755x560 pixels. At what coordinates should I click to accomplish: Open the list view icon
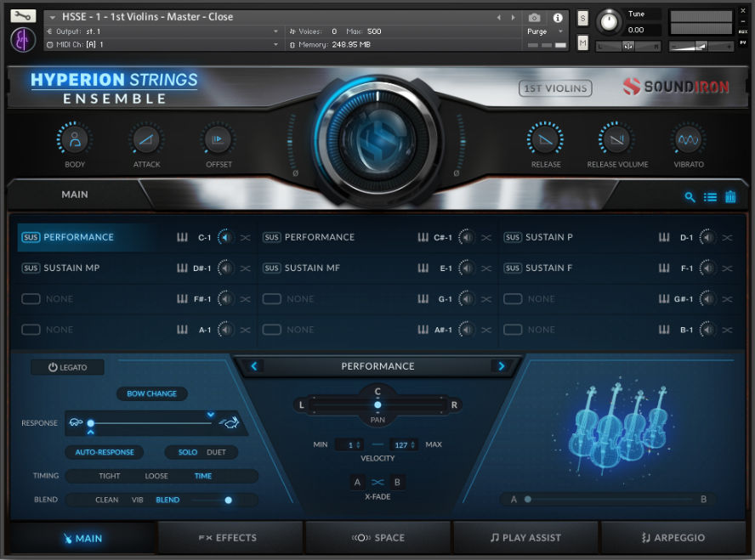tap(710, 197)
